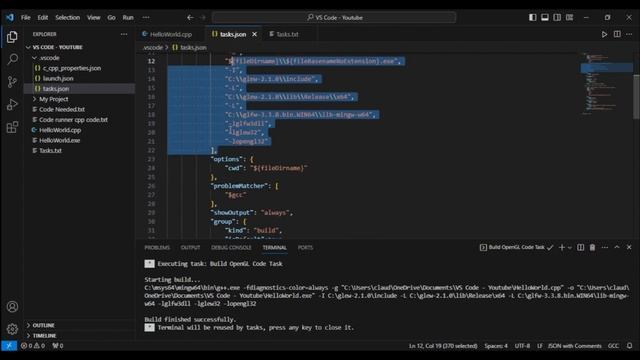The image size is (640, 360).
Task: Open the Accounts menu icon
Action: [x=12, y=307]
